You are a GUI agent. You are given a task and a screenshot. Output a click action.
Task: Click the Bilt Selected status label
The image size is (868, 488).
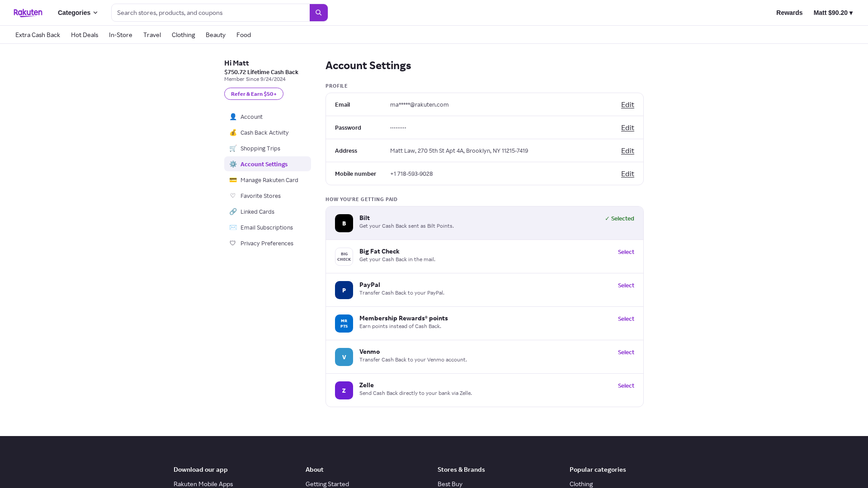pos(619,218)
